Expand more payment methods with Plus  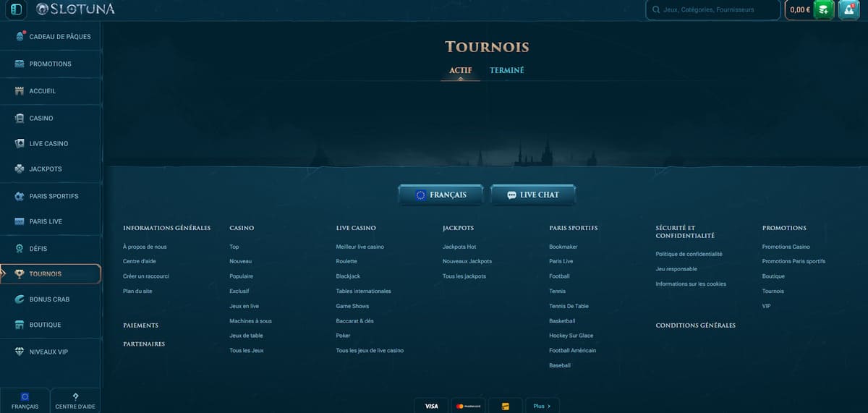point(542,406)
